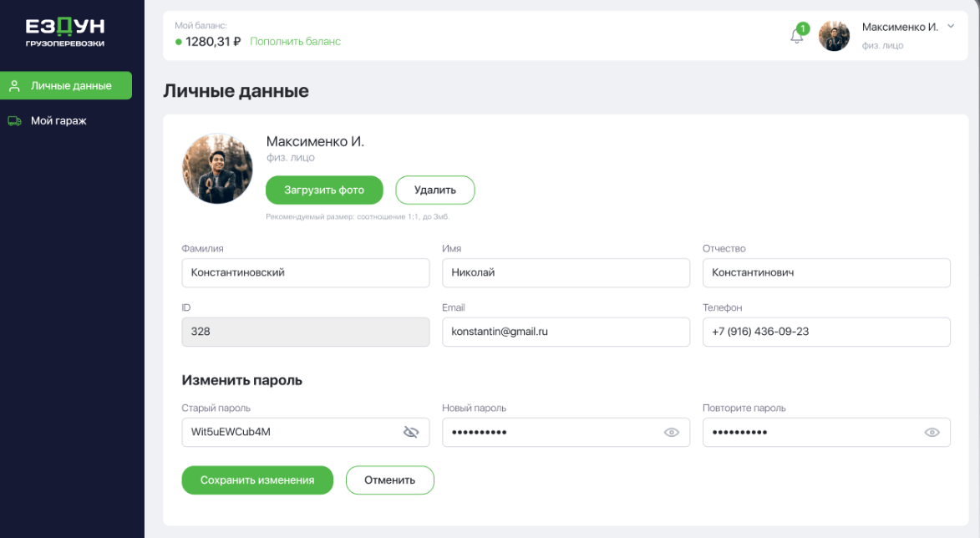Click the Пополнить баланс link
980x538 pixels.
[x=295, y=42]
